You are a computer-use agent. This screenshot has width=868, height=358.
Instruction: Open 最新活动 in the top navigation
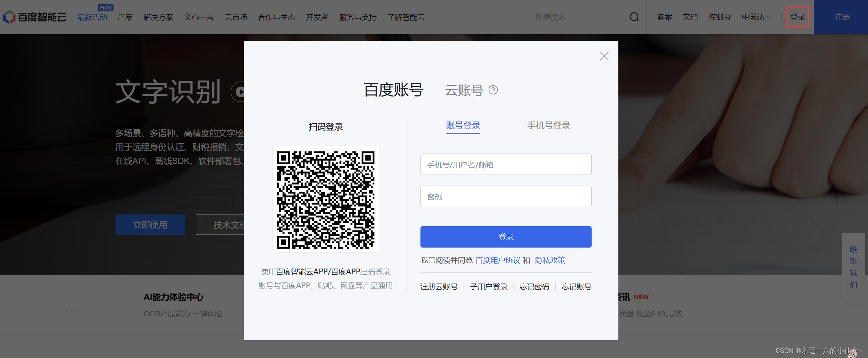point(92,17)
